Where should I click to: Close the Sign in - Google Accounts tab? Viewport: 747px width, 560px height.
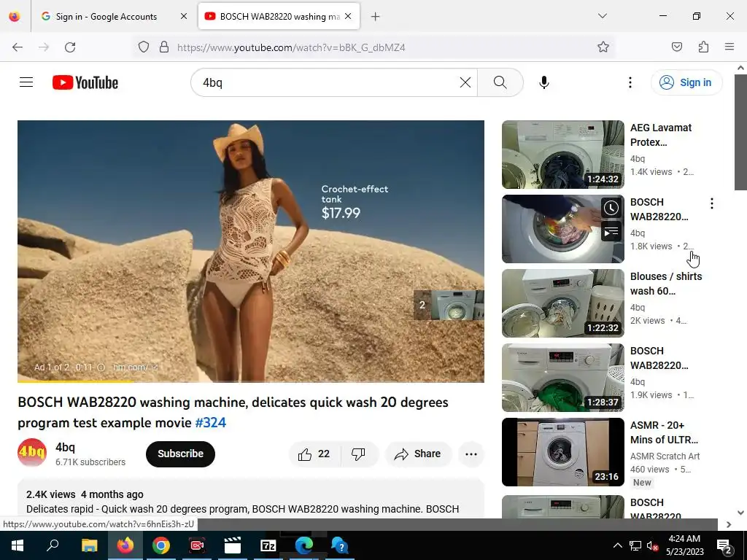(x=184, y=16)
